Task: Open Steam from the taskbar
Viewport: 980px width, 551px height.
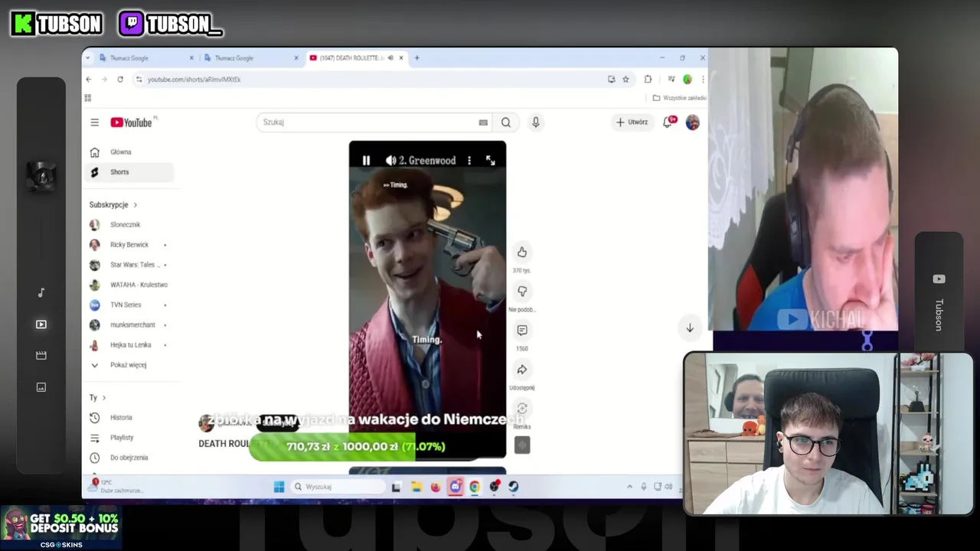Action: pos(513,487)
